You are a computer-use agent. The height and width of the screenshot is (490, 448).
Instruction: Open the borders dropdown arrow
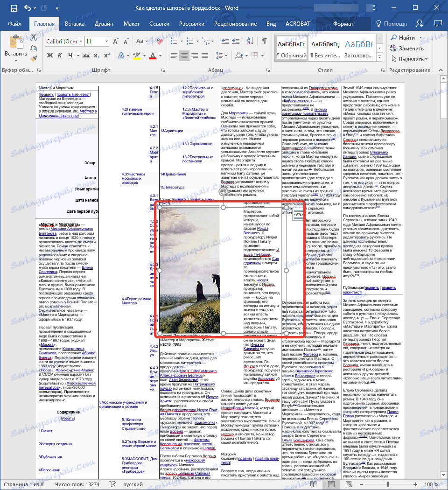pyautogui.click(x=262, y=56)
